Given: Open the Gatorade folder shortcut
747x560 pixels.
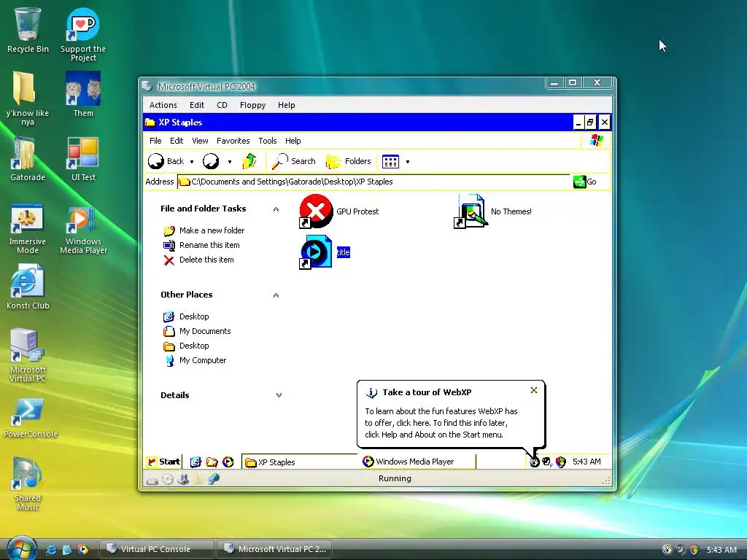Looking at the screenshot, I should (27, 158).
